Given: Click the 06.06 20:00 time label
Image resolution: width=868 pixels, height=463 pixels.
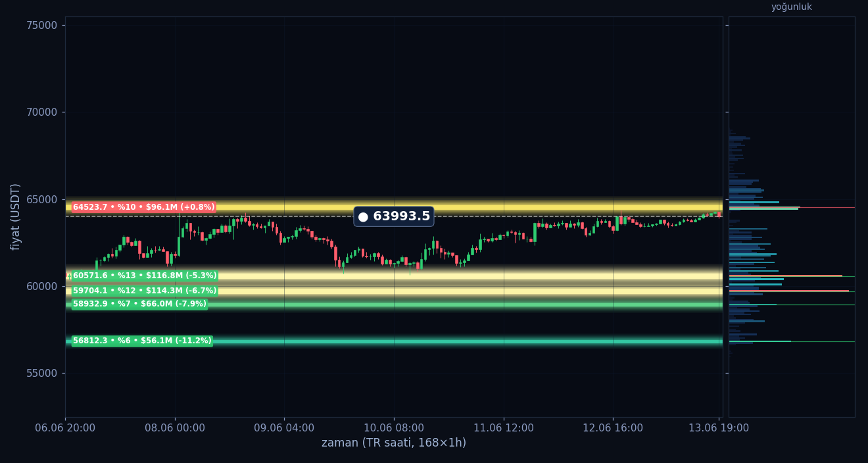Looking at the screenshot, I should click(65, 427).
